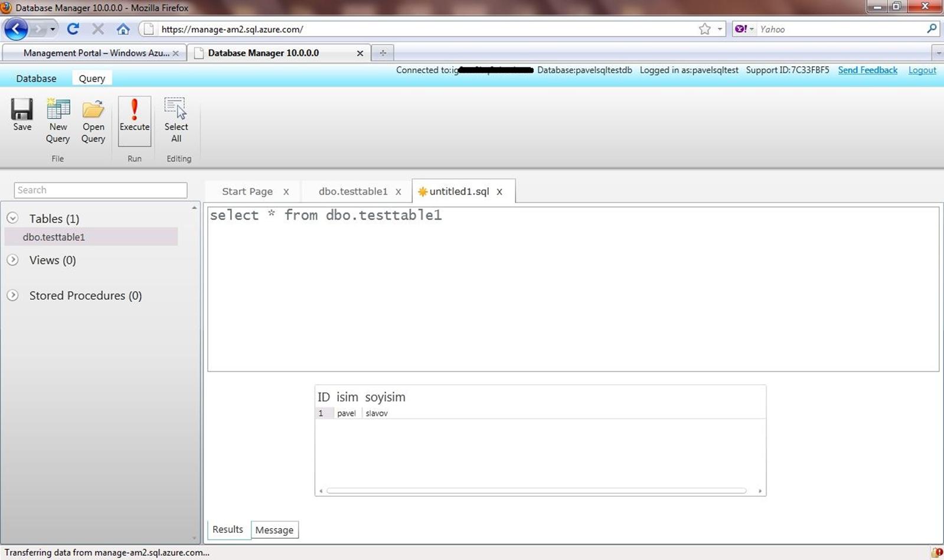Bookmark page using star icon
The height and width of the screenshot is (560, 944).
click(x=704, y=29)
